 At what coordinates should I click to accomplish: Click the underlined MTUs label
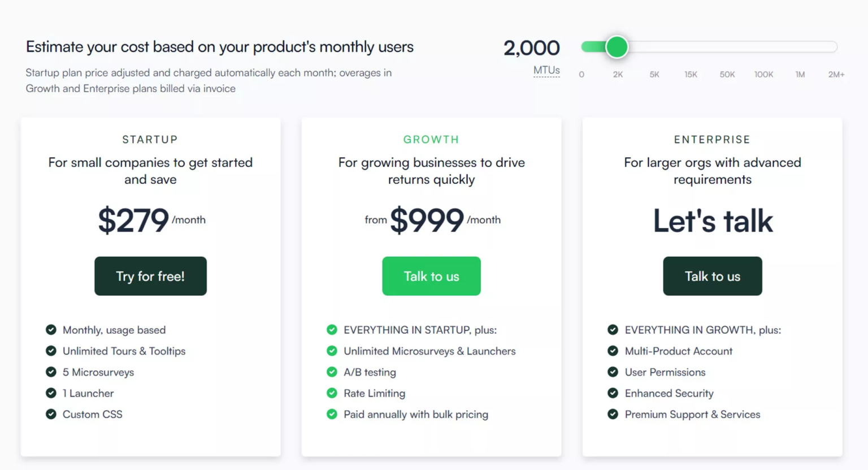(x=546, y=71)
